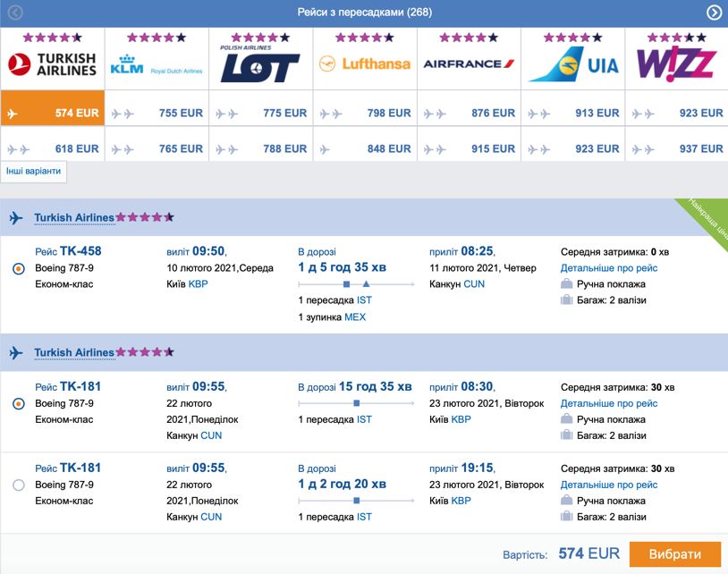
Task: Select Air France logo
Action: pyautogui.click(x=469, y=63)
